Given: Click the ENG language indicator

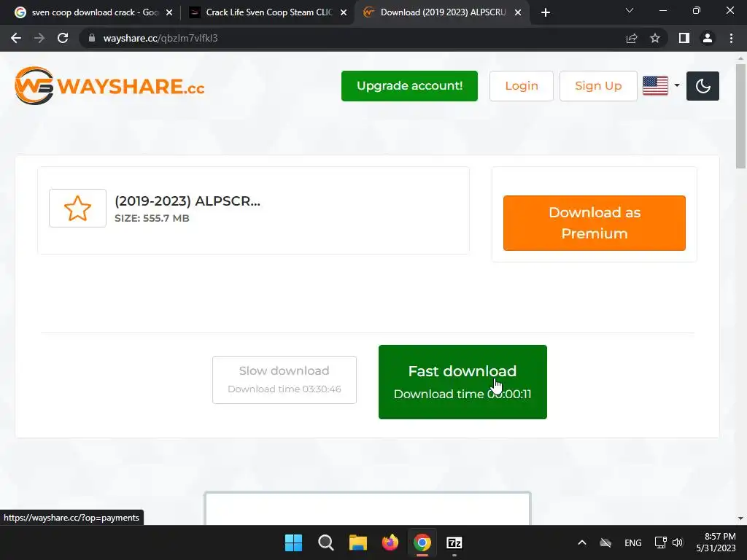Looking at the screenshot, I should pos(632,542).
